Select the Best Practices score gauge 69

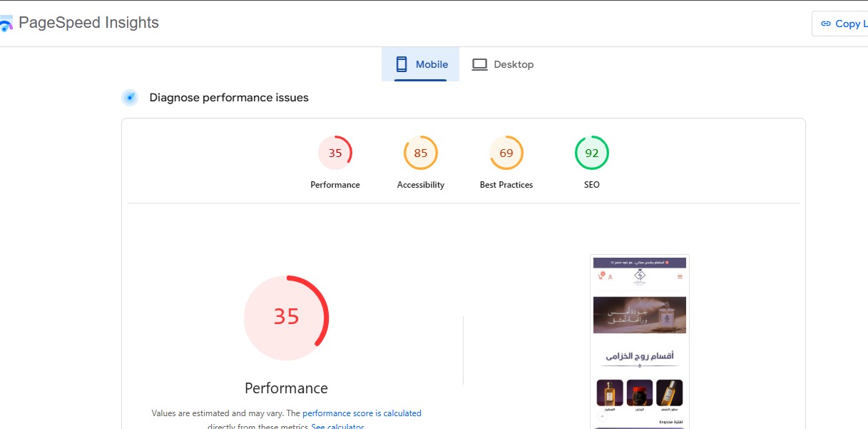point(506,153)
